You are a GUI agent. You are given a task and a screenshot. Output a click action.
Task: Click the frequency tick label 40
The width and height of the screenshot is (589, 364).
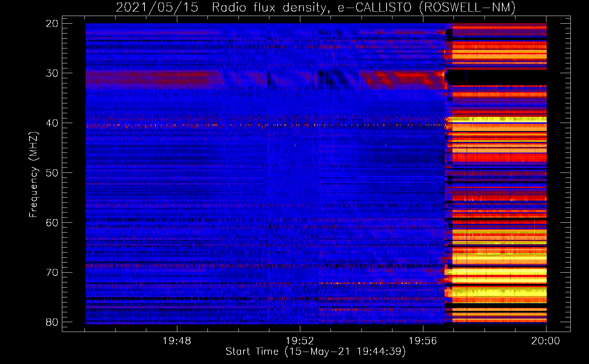pyautogui.click(x=52, y=123)
